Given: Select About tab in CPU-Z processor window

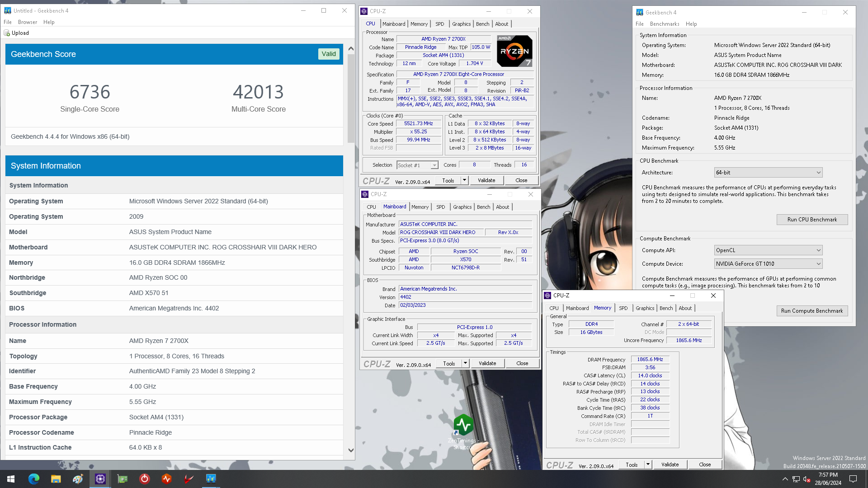Looking at the screenshot, I should [501, 24].
